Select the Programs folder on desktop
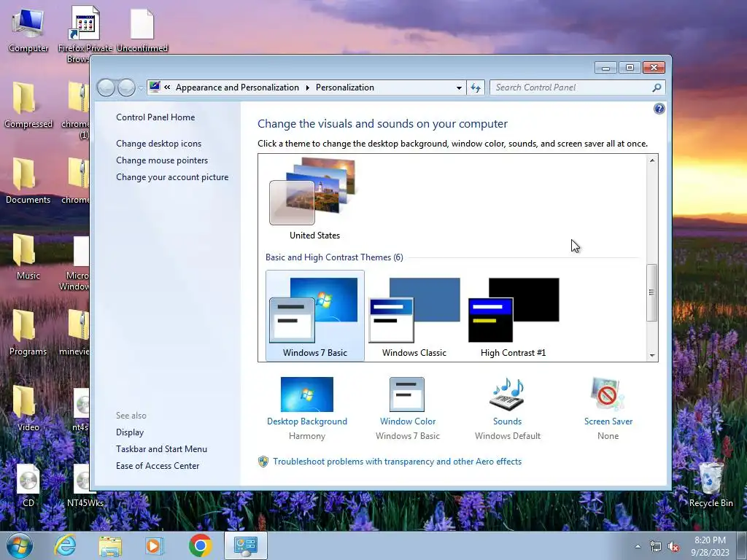This screenshot has height=560, width=747. (x=28, y=332)
